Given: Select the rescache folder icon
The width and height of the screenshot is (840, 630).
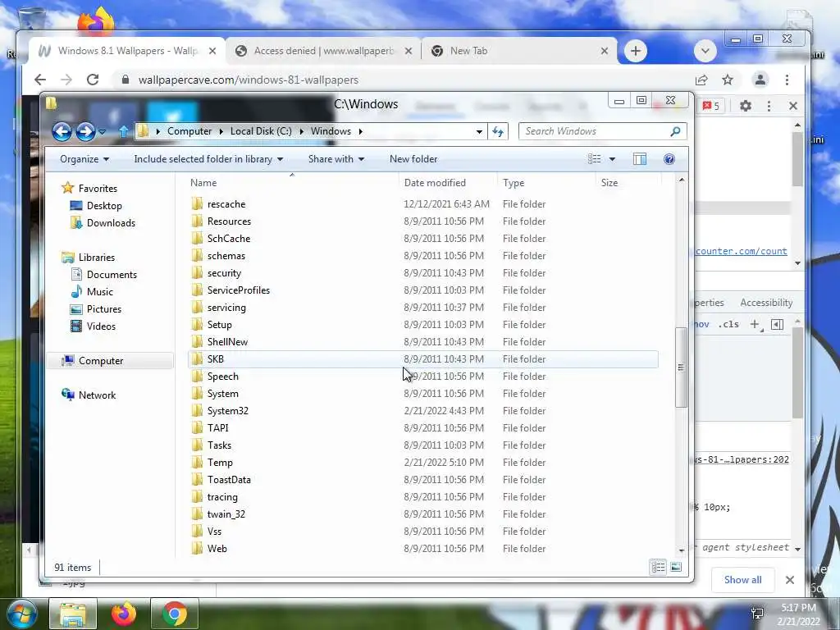Looking at the screenshot, I should [197, 204].
